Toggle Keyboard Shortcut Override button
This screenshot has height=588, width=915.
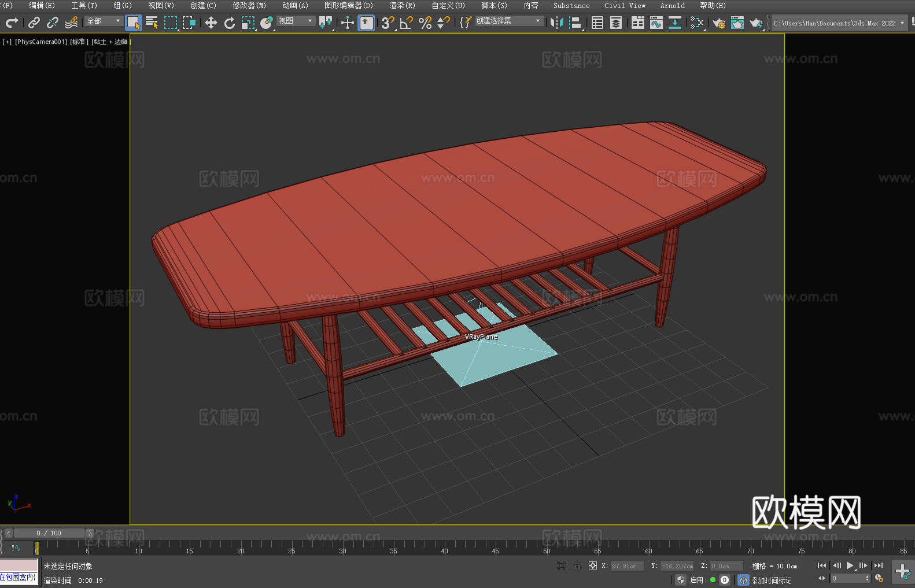[366, 23]
